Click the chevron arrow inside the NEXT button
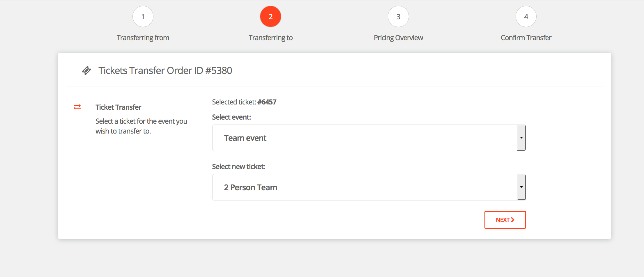Screen dimensions: 644x277 point(513,220)
